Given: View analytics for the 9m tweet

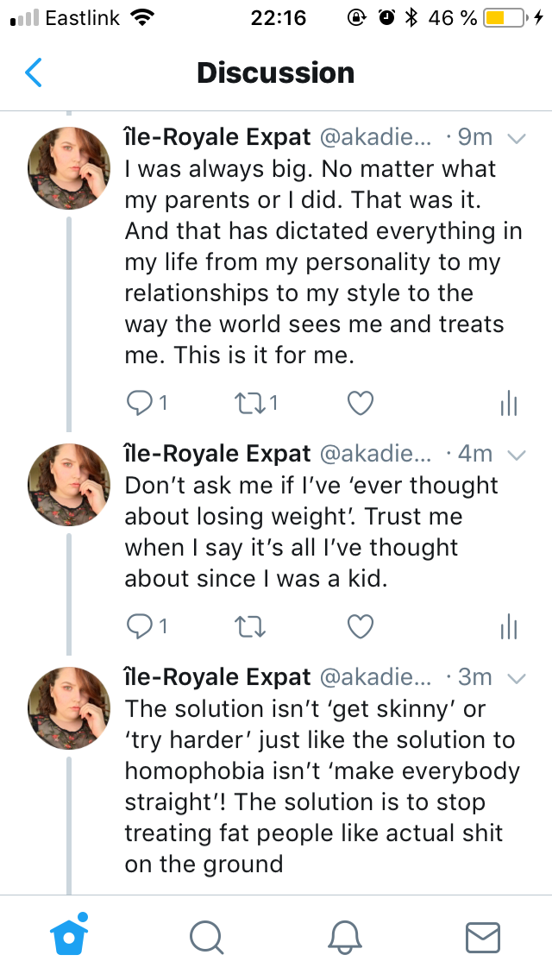Looking at the screenshot, I should coord(509,403).
